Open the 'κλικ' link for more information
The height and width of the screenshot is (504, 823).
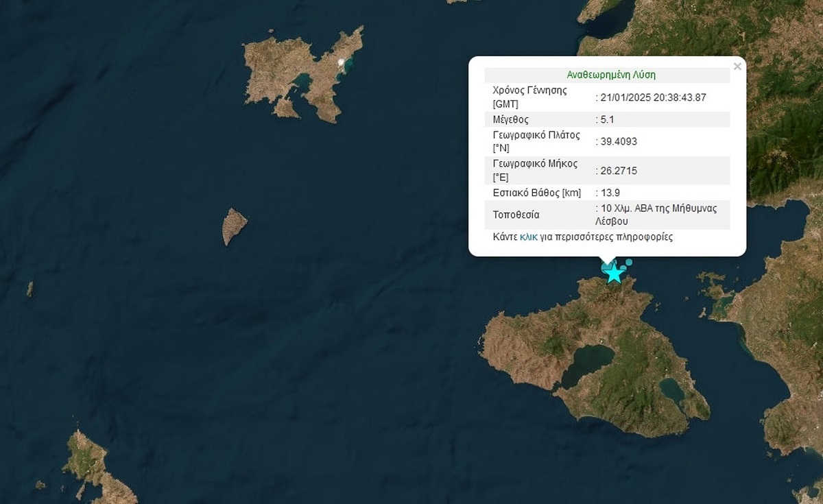[528, 237]
